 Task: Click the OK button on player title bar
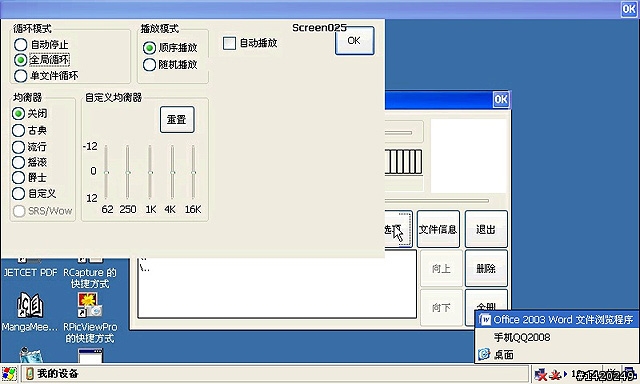coord(501,99)
